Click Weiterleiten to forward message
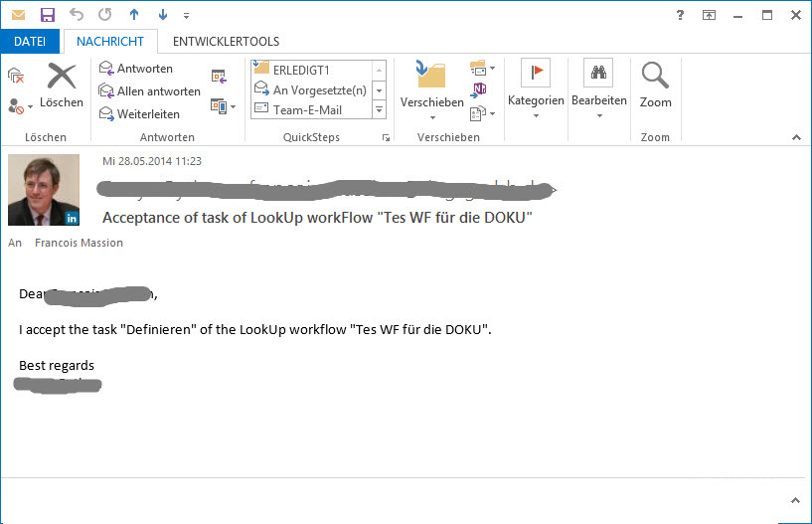Screen dimensions: 812x524 point(139,114)
